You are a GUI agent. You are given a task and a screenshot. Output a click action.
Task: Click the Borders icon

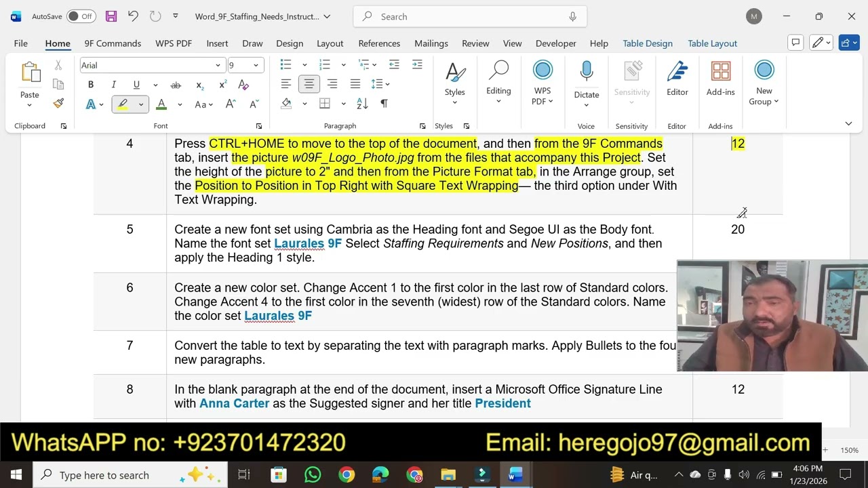pyautogui.click(x=325, y=104)
